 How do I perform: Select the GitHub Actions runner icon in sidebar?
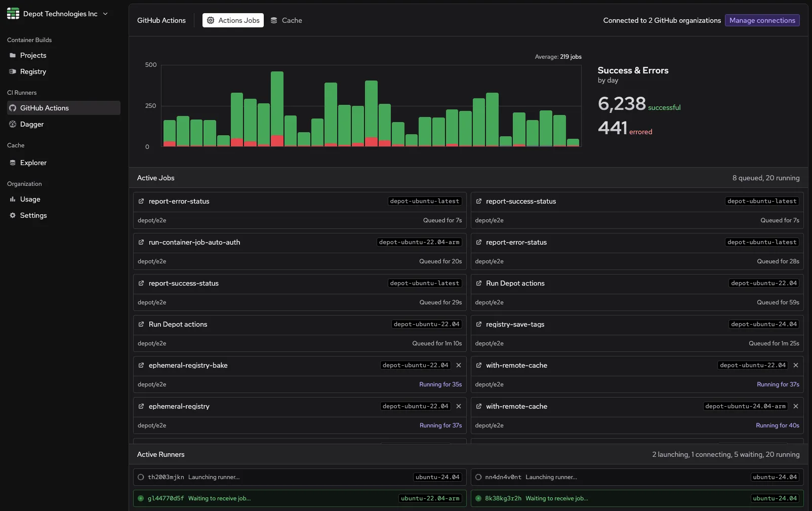12,108
